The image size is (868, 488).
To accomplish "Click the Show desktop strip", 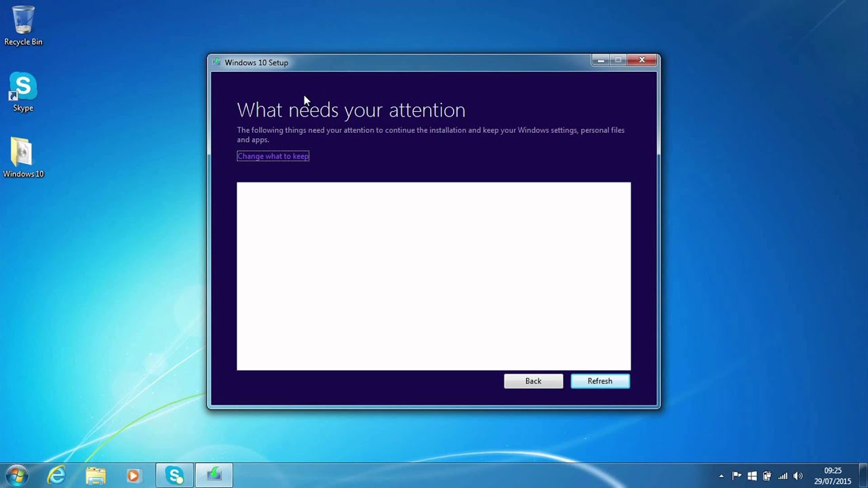I will (863, 476).
